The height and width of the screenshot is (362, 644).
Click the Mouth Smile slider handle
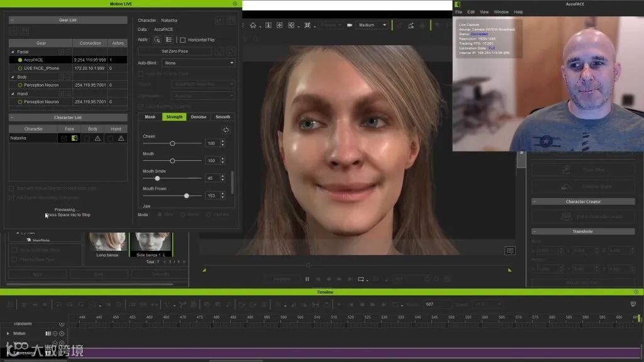[x=157, y=178]
